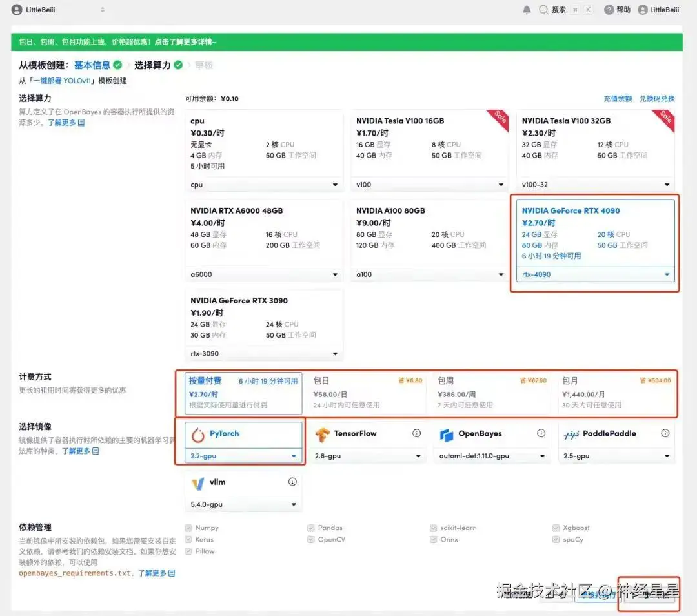Viewport: 697px width, 616px height.
Task: Click 了解更多 under 选择镜像
Action: pyautogui.click(x=76, y=451)
